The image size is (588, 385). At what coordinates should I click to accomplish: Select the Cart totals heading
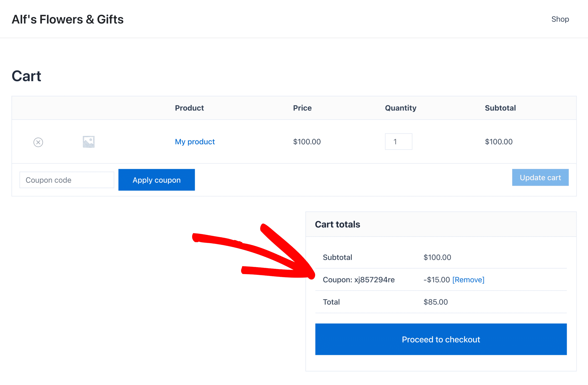click(x=337, y=224)
